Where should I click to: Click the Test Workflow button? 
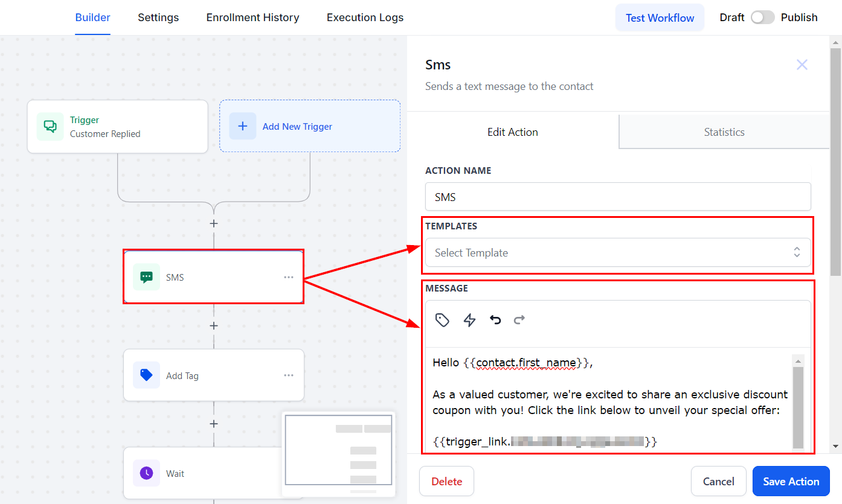[660, 18]
